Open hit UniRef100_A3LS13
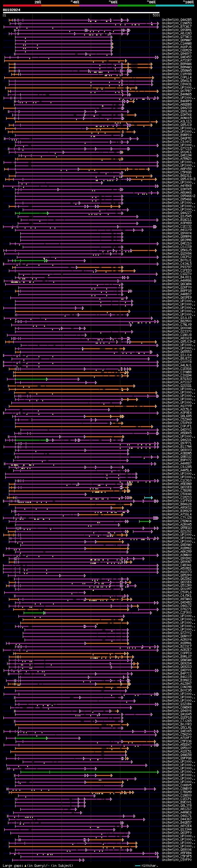The height and width of the screenshot is (868, 197). (177, 122)
